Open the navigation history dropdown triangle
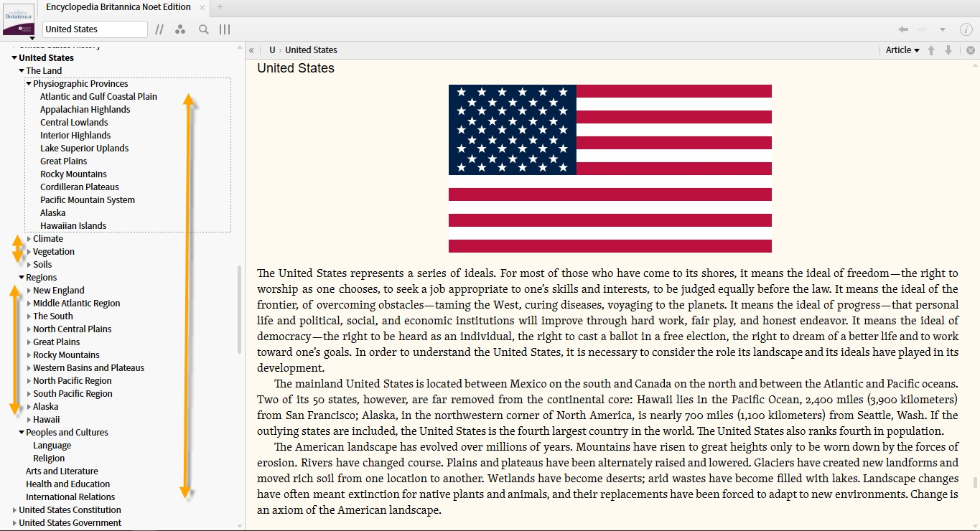Screen dimensions: 980x531 (x=943, y=30)
